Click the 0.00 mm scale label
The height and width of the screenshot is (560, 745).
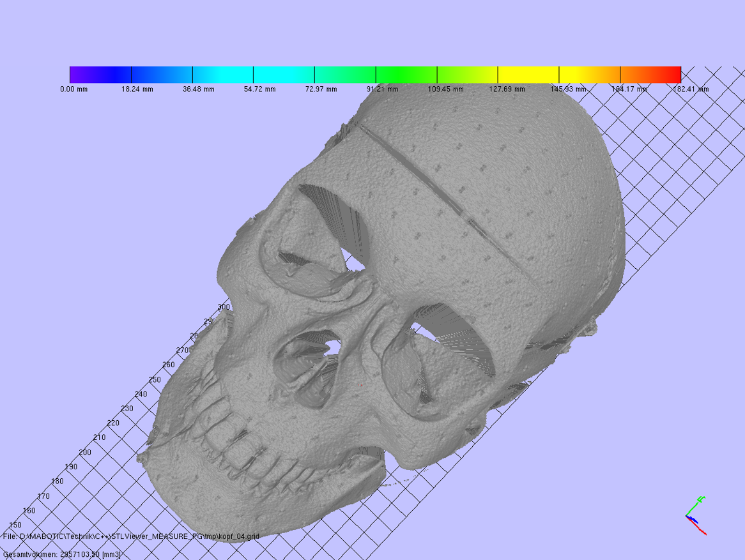[x=74, y=89]
